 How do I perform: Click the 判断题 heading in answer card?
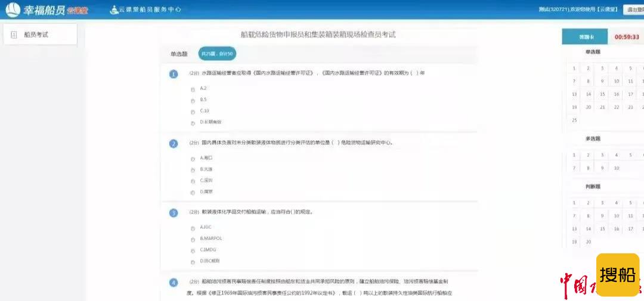pos(593,187)
